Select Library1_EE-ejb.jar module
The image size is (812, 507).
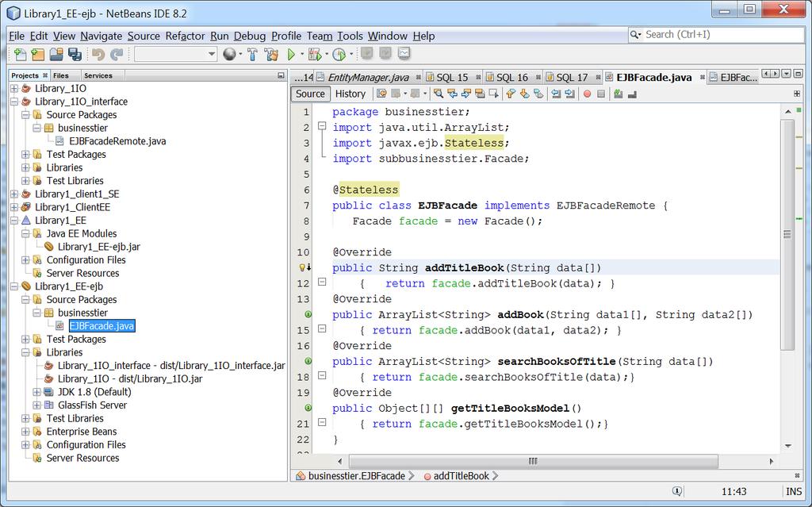point(98,247)
